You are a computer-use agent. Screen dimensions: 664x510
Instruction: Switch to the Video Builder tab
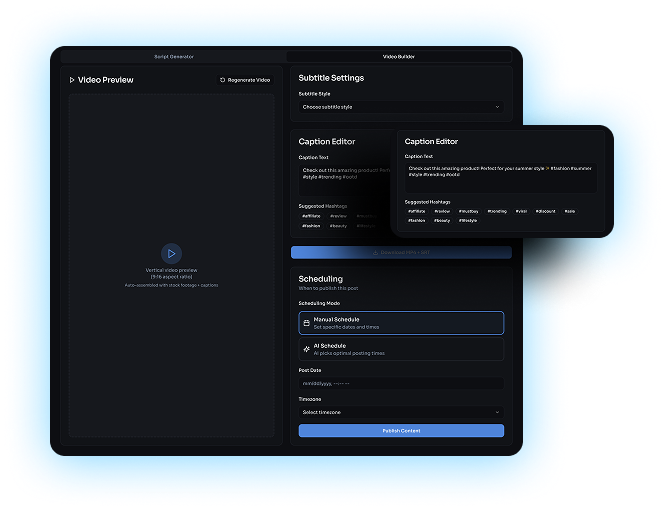tap(399, 57)
